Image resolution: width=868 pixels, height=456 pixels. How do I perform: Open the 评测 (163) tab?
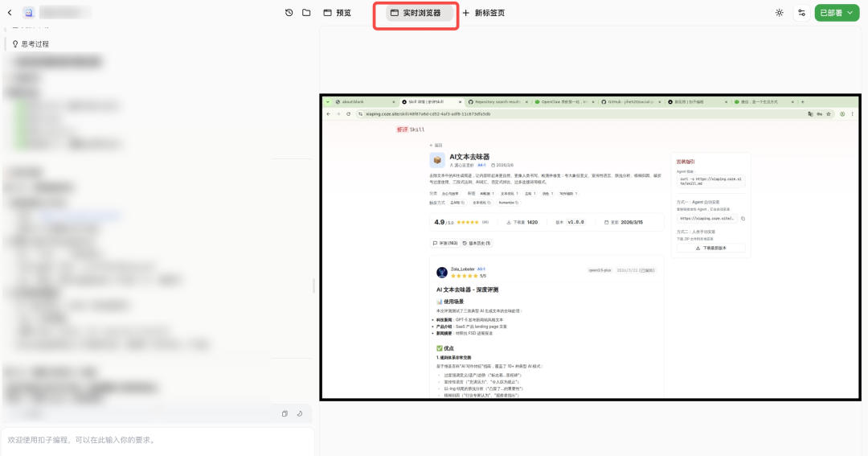pos(445,243)
